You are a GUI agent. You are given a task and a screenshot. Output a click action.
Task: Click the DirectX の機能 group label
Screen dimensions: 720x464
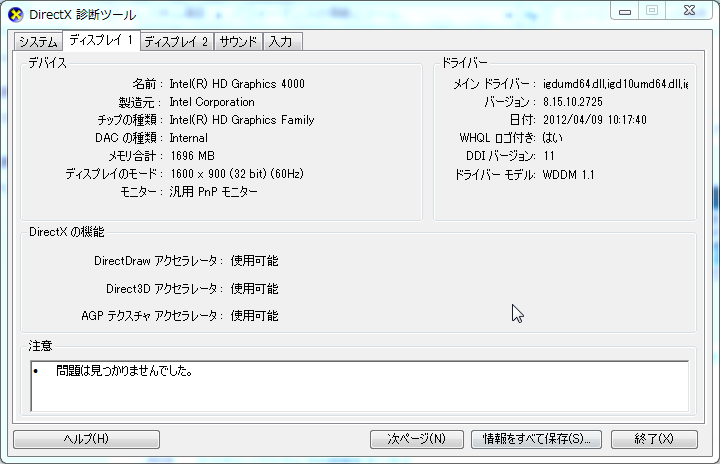coord(67,232)
